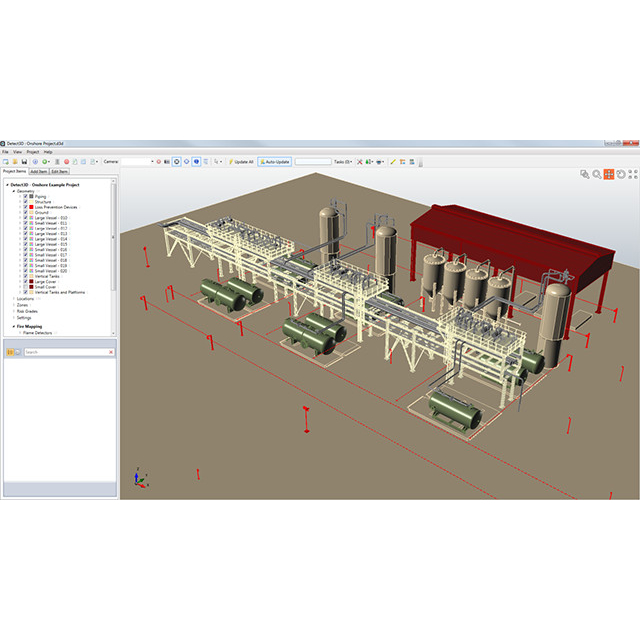Open the View menu
This screenshot has height=640, width=640.
pyautogui.click(x=18, y=152)
